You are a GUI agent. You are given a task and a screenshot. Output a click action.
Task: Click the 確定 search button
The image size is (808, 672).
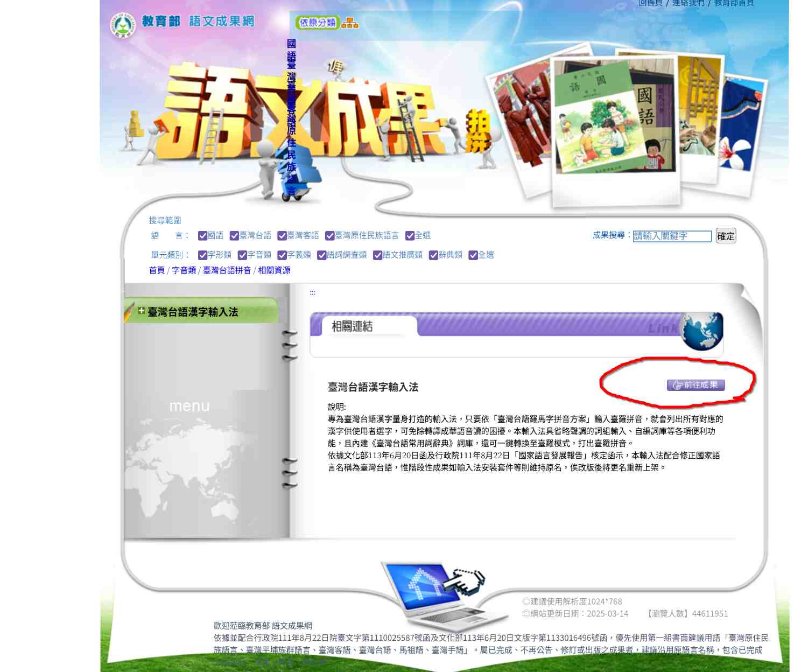point(726,236)
